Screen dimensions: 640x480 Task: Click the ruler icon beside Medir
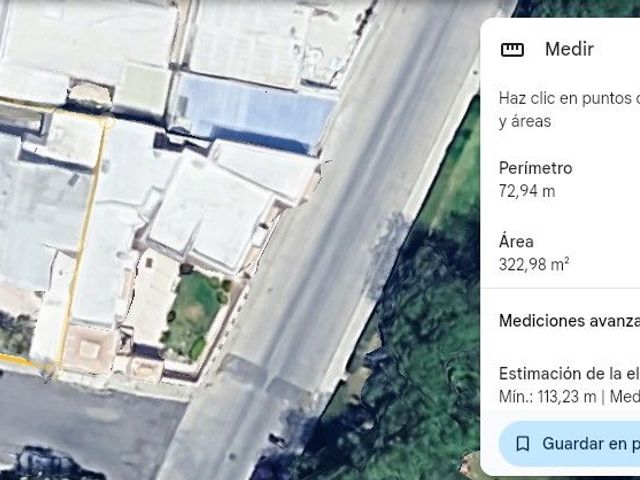point(512,49)
